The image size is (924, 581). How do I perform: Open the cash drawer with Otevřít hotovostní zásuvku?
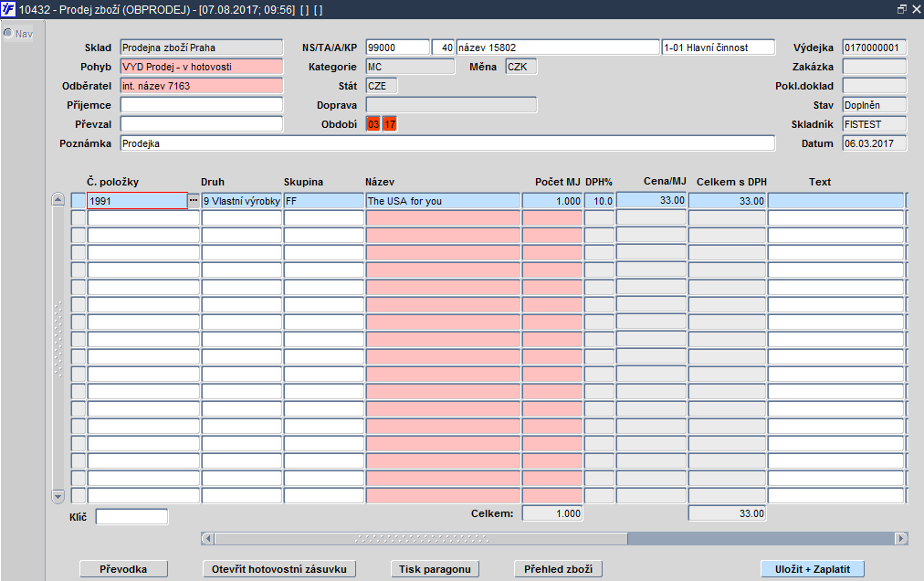pos(279,569)
